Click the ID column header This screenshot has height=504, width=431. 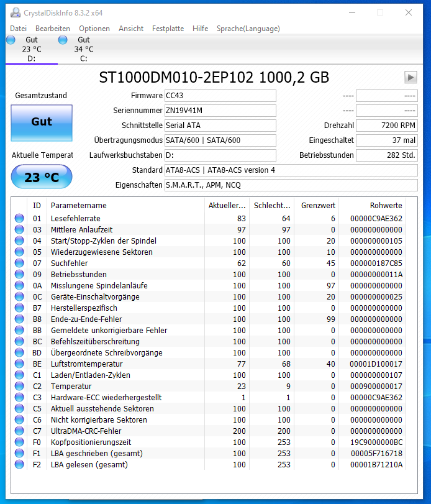click(x=37, y=206)
